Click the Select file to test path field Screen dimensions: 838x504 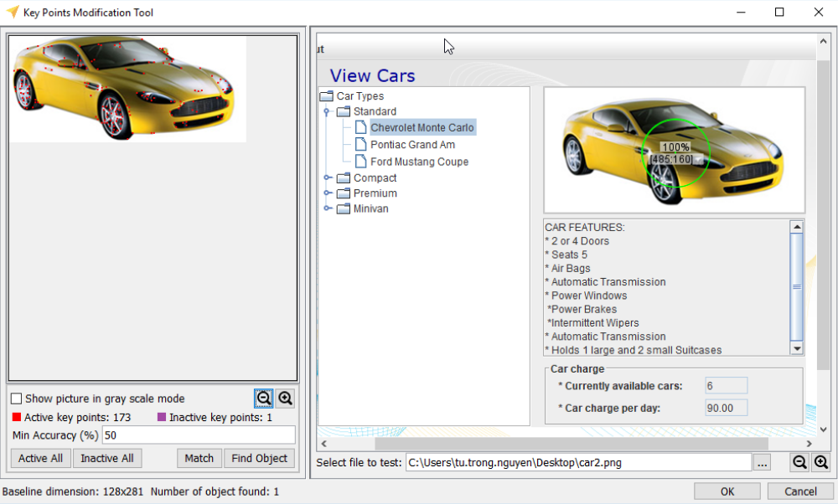pyautogui.click(x=578, y=463)
